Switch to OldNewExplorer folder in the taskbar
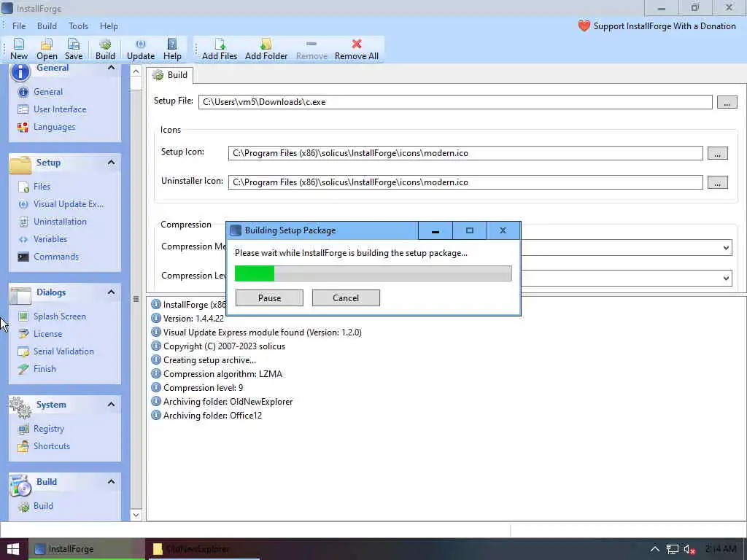The image size is (747, 560). [x=203, y=549]
